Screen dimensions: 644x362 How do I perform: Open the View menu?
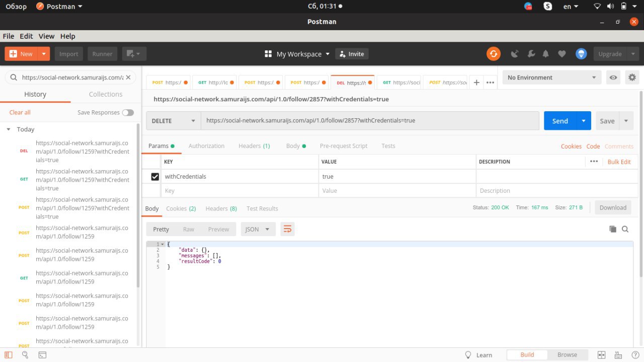click(x=46, y=36)
